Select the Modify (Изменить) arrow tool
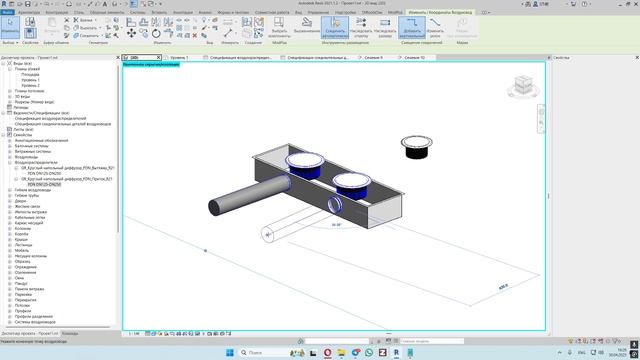Image resolution: width=640 pixels, height=360 pixels. click(x=10, y=27)
